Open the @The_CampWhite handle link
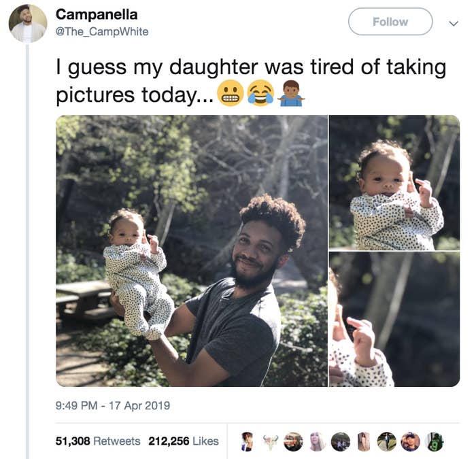476x459 pixels. (x=102, y=31)
